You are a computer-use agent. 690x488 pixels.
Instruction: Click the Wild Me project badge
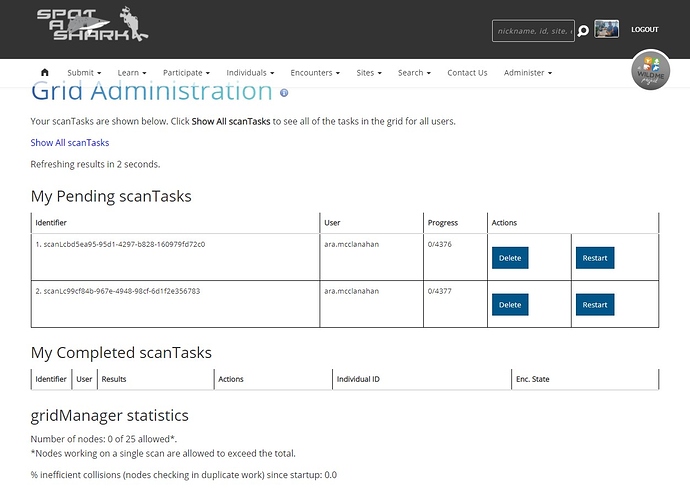click(650, 70)
